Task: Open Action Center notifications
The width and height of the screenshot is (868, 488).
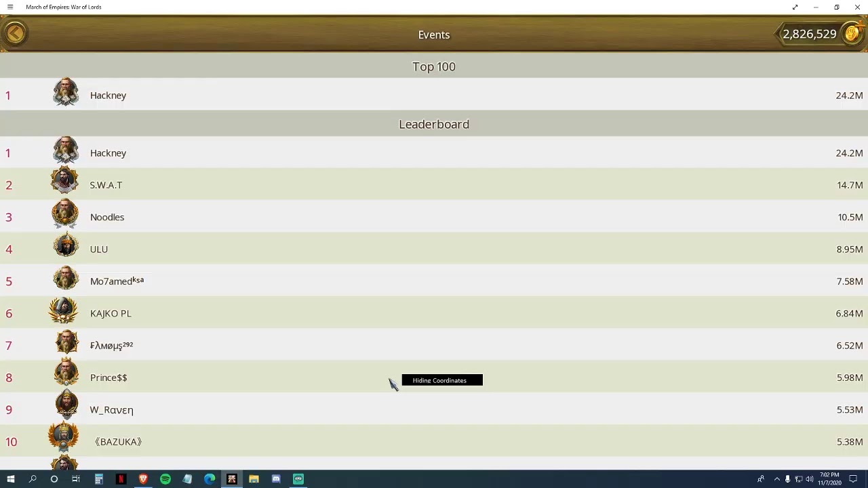Action: pyautogui.click(x=853, y=479)
